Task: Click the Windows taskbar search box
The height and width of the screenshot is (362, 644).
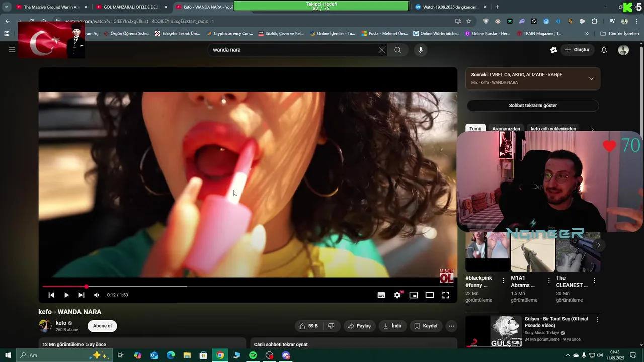Action: coord(63,355)
